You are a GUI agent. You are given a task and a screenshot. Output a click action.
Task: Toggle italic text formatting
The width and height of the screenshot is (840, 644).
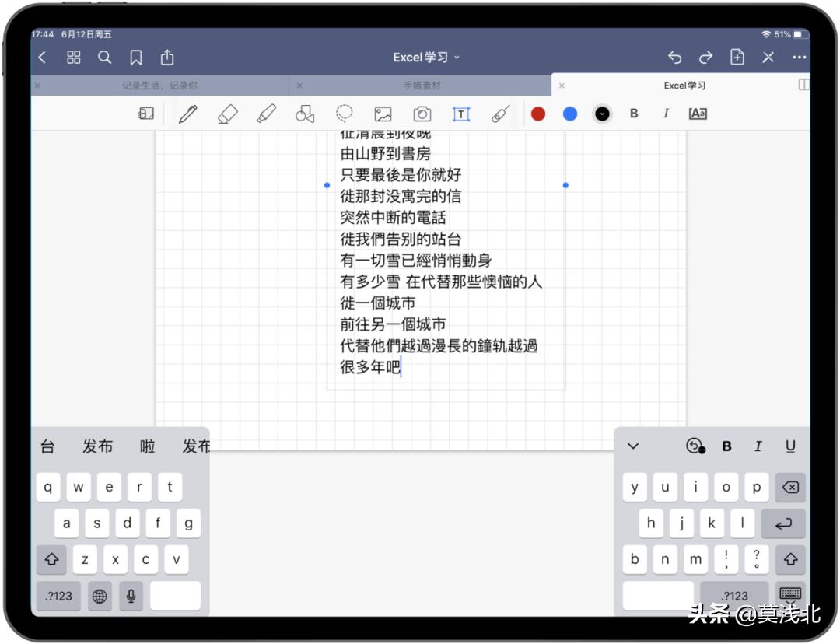pyautogui.click(x=666, y=114)
